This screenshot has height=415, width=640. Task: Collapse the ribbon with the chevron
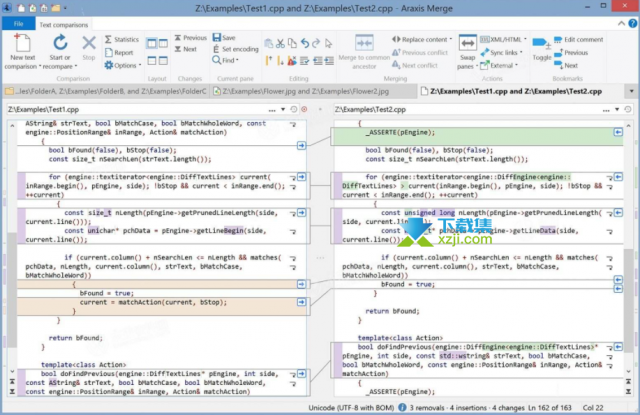tap(621, 24)
